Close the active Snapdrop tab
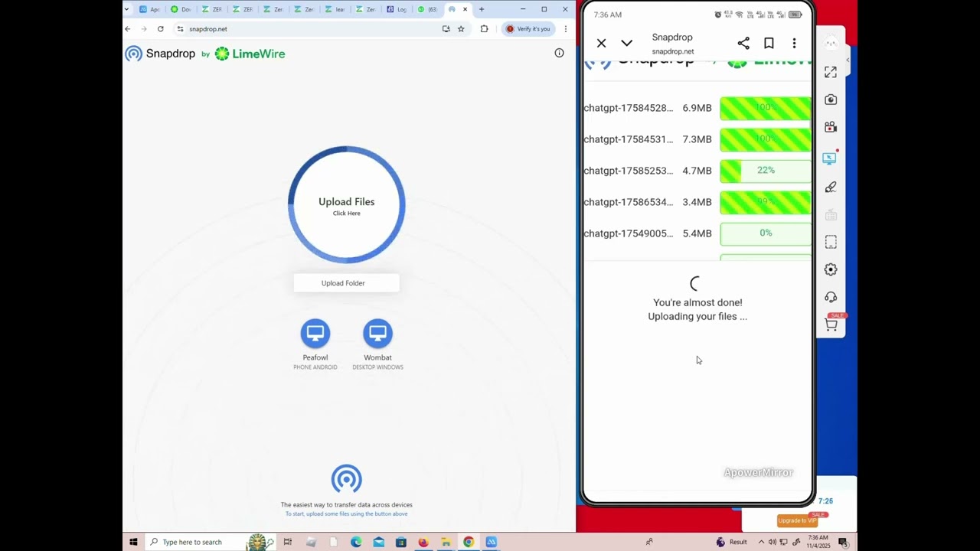 (x=465, y=9)
